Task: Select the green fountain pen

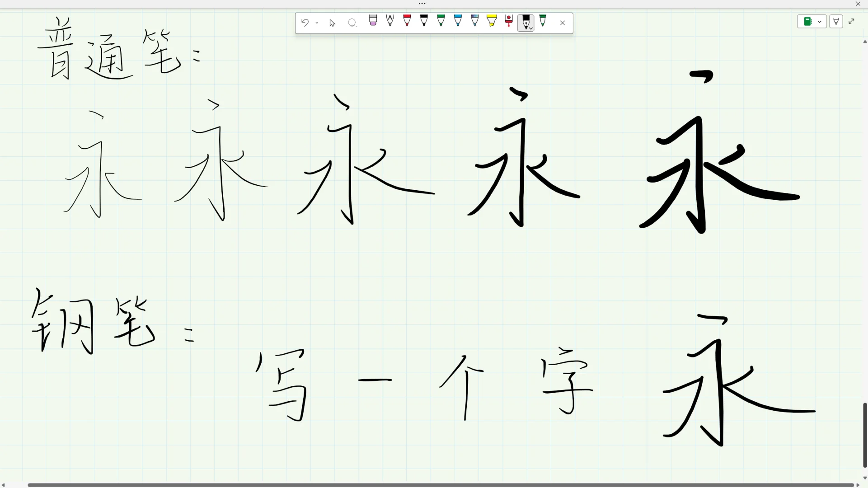Action: (543, 22)
